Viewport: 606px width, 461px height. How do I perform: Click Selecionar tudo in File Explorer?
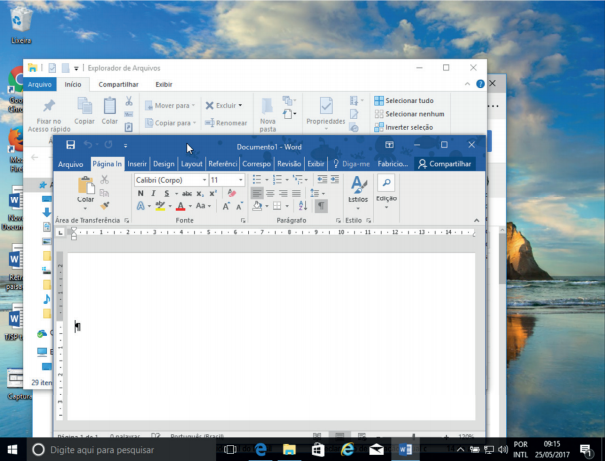(x=409, y=101)
